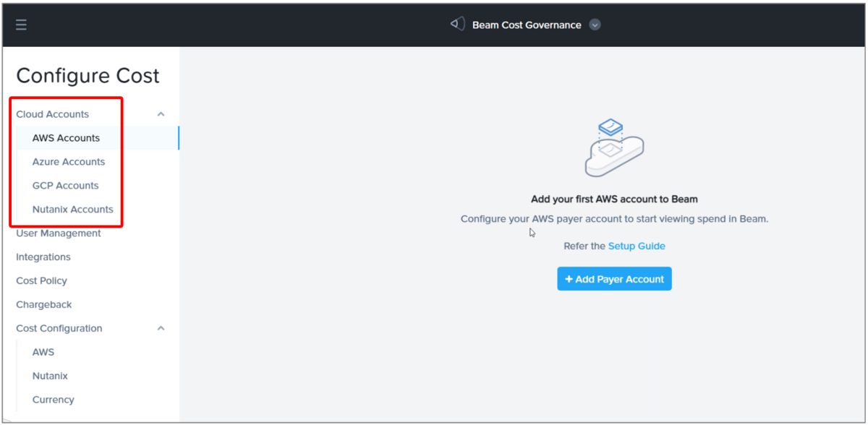Open Currency settings
868x425 pixels.
point(53,400)
